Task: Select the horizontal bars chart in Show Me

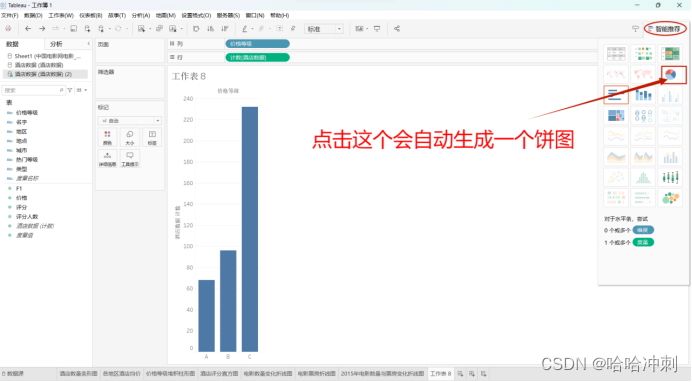Action: [x=616, y=94]
